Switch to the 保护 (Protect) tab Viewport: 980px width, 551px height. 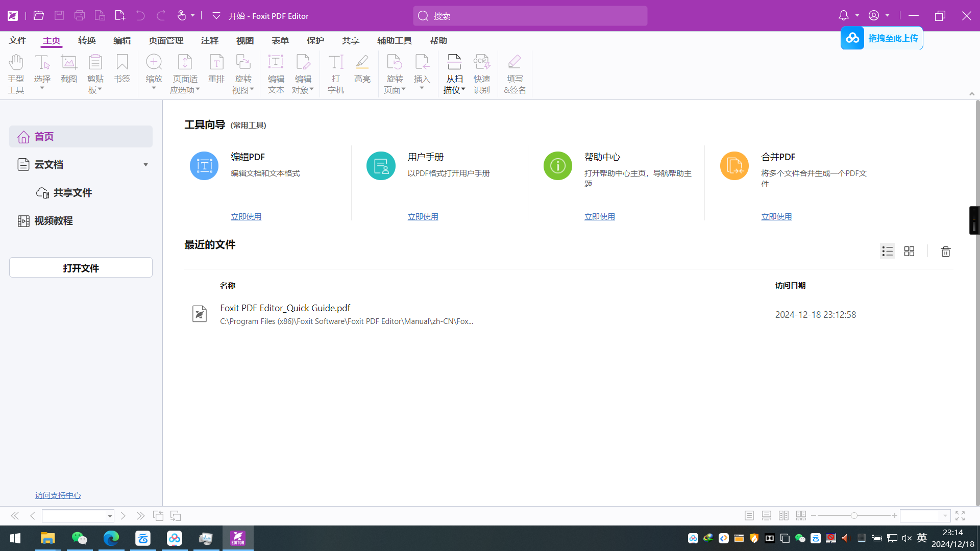(315, 40)
